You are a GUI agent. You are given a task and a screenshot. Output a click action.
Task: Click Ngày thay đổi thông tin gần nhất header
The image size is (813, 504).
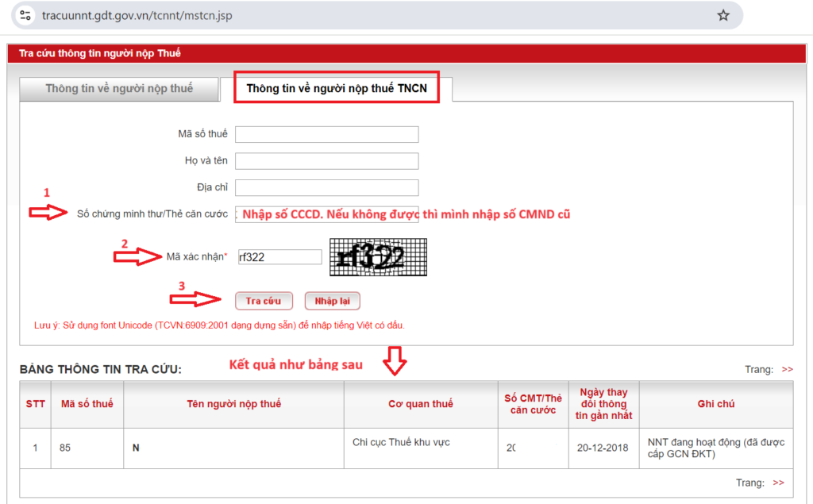coord(604,405)
